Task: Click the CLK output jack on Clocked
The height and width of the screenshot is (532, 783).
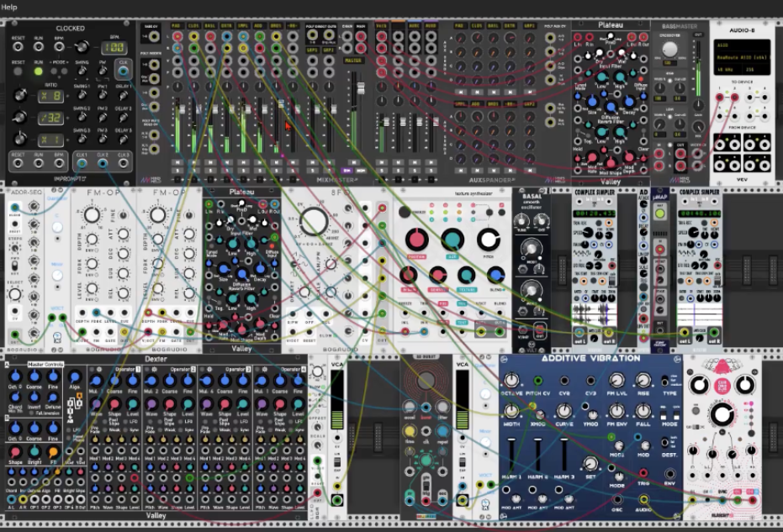Action: pyautogui.click(x=123, y=71)
